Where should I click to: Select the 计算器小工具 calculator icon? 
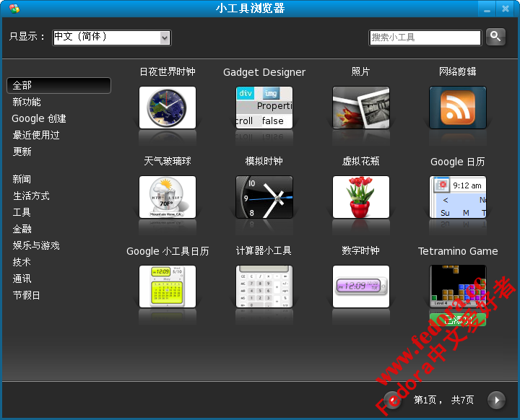[x=264, y=286]
